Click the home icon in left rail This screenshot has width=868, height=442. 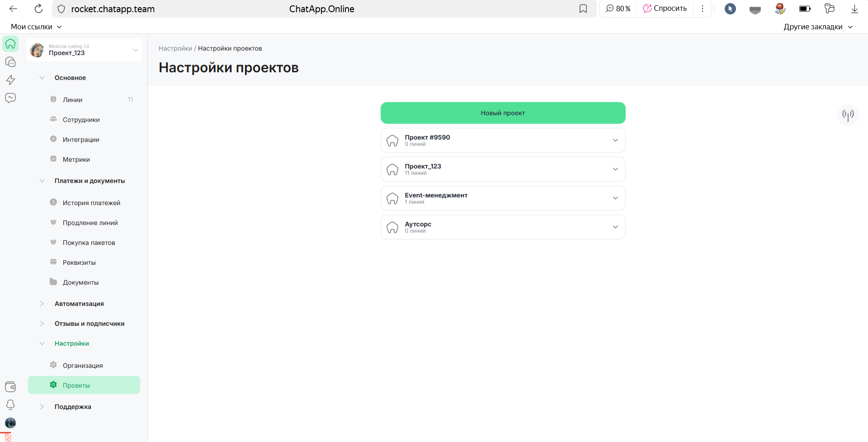[x=10, y=44]
